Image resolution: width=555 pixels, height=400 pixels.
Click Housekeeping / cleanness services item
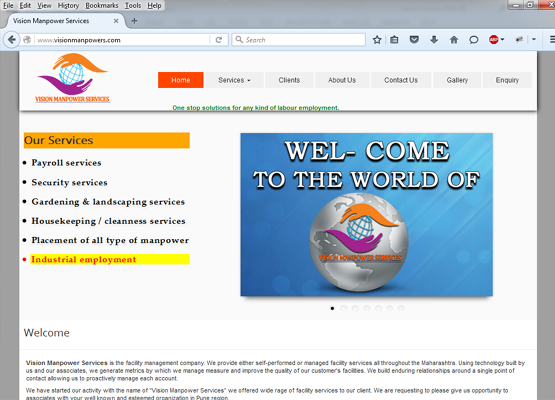108,221
